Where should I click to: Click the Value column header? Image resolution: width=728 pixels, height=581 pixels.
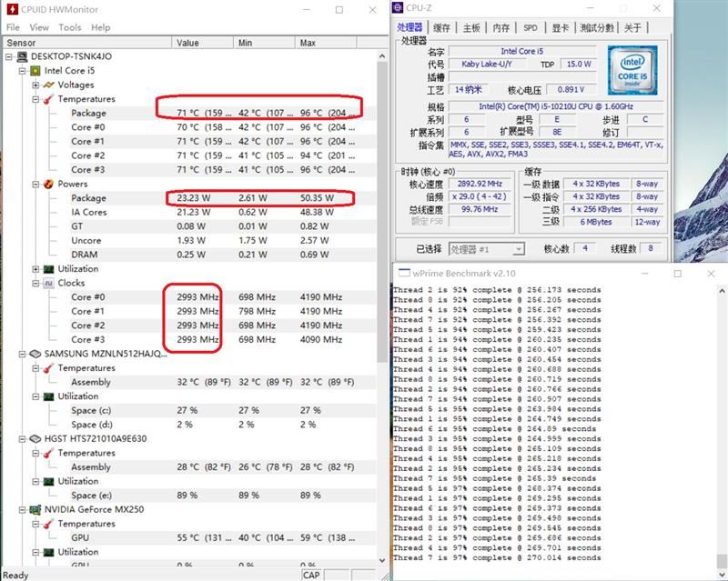point(202,43)
